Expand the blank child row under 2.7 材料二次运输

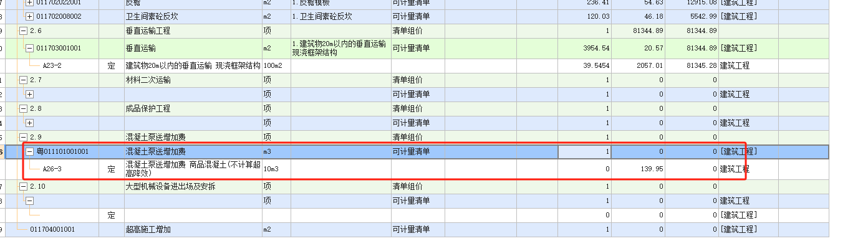point(29,94)
